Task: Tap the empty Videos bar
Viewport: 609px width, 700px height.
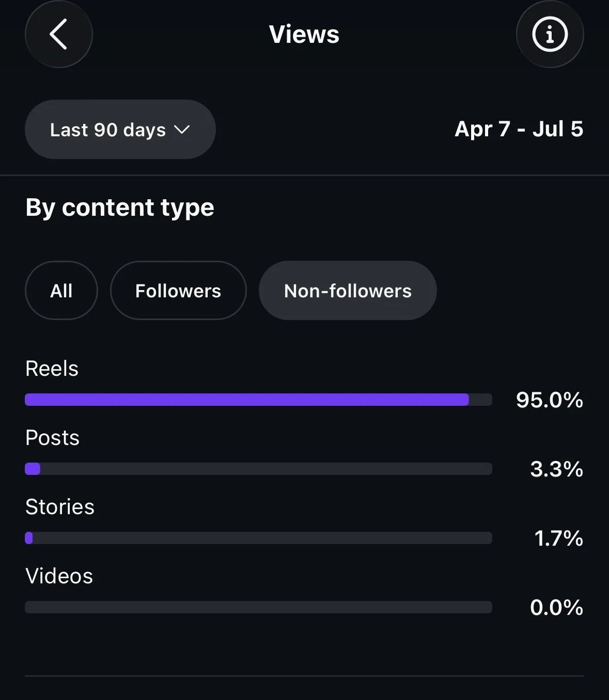Action: pyautogui.click(x=258, y=607)
